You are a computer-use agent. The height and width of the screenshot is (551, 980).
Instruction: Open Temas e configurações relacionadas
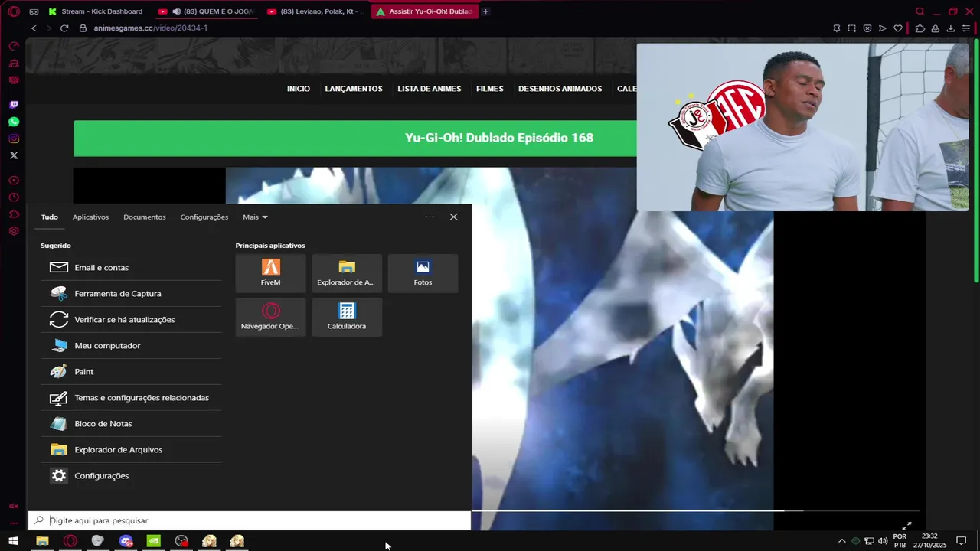[132, 398]
